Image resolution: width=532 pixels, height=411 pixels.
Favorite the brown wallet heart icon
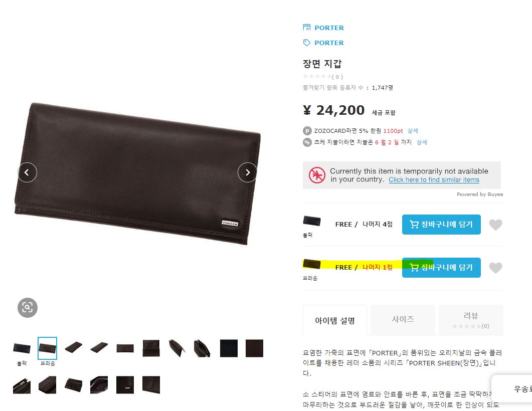[495, 268]
